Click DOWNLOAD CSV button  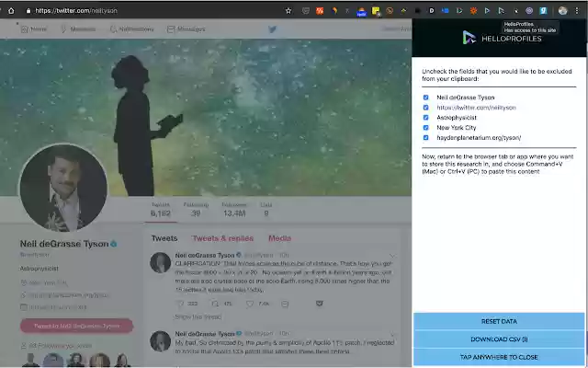coord(499,339)
